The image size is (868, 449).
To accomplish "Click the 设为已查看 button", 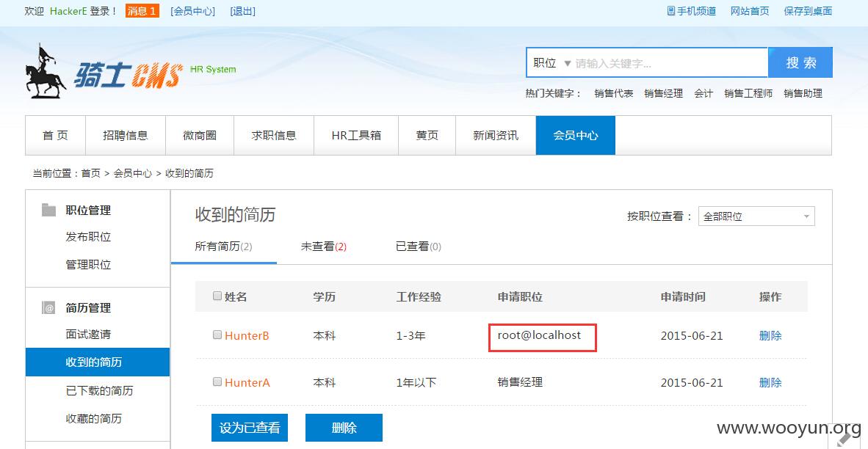I will coord(250,428).
